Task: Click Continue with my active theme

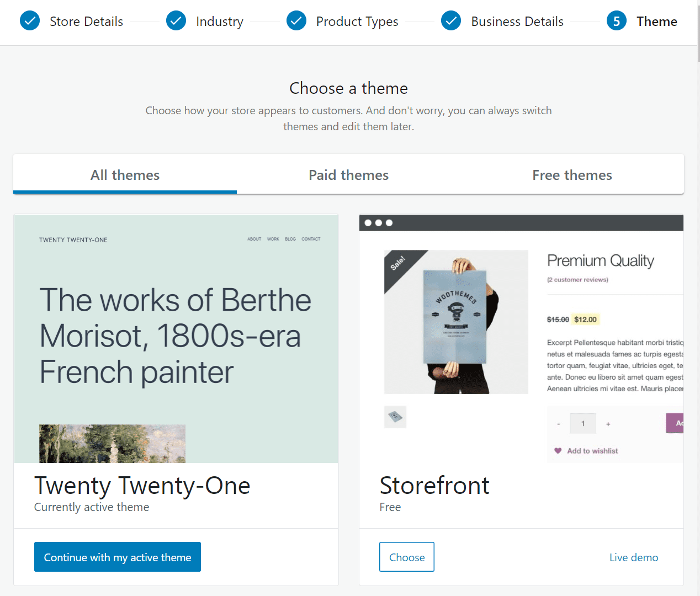Action: [x=117, y=557]
